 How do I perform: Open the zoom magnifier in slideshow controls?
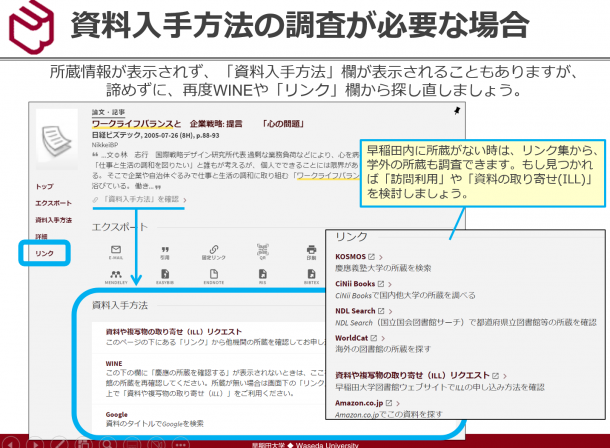[x=108, y=444]
